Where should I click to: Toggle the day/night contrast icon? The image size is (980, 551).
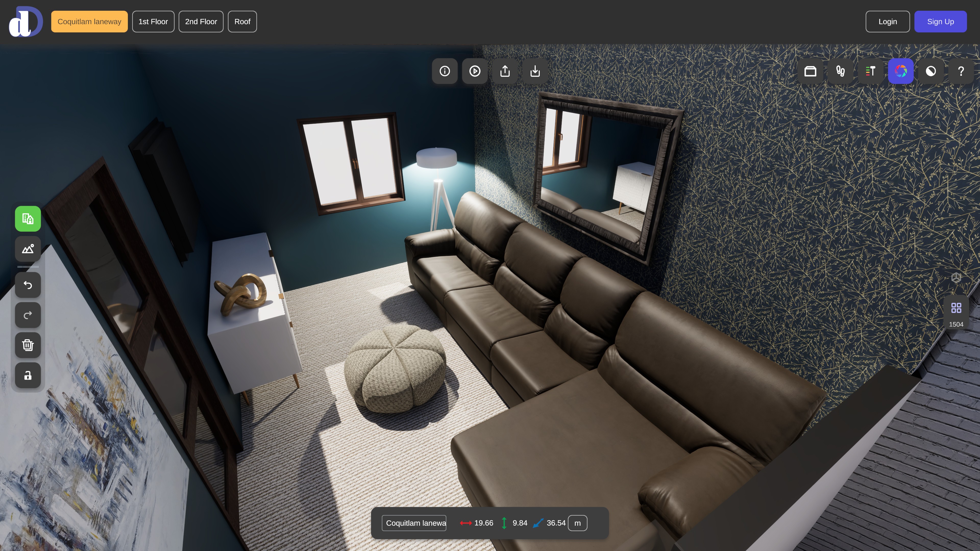coord(930,71)
